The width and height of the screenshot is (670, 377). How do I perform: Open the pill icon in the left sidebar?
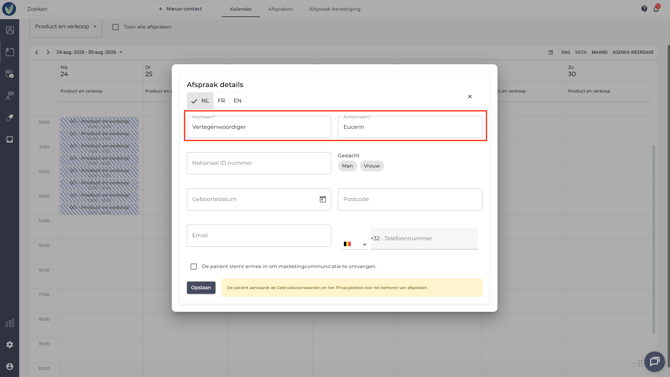9,118
